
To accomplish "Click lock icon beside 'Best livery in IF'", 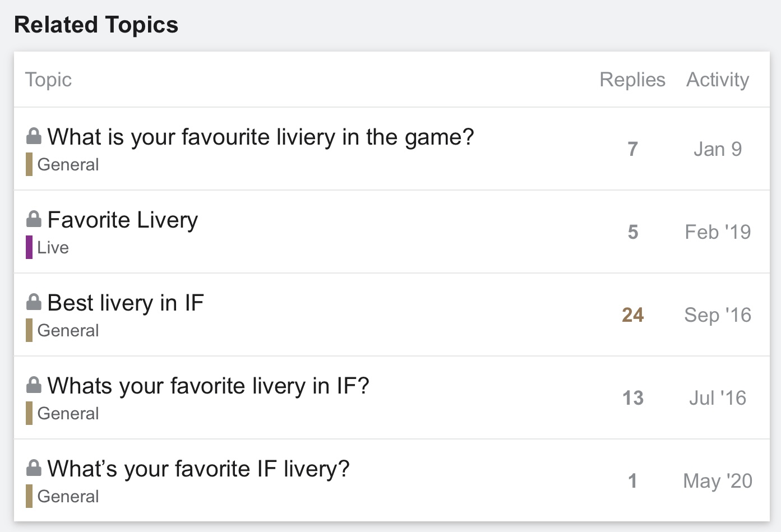I will pyautogui.click(x=34, y=302).
